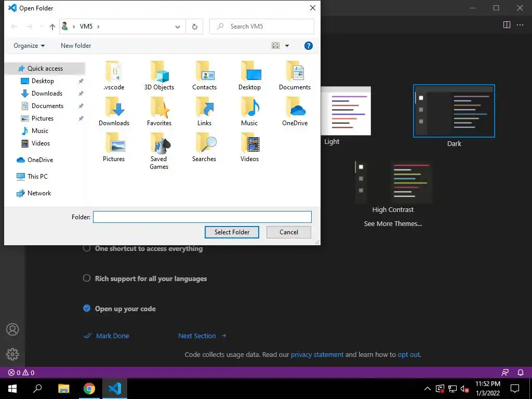The width and height of the screenshot is (532, 399).
Task: Open Desktop in Quick access list
Action: point(43,81)
